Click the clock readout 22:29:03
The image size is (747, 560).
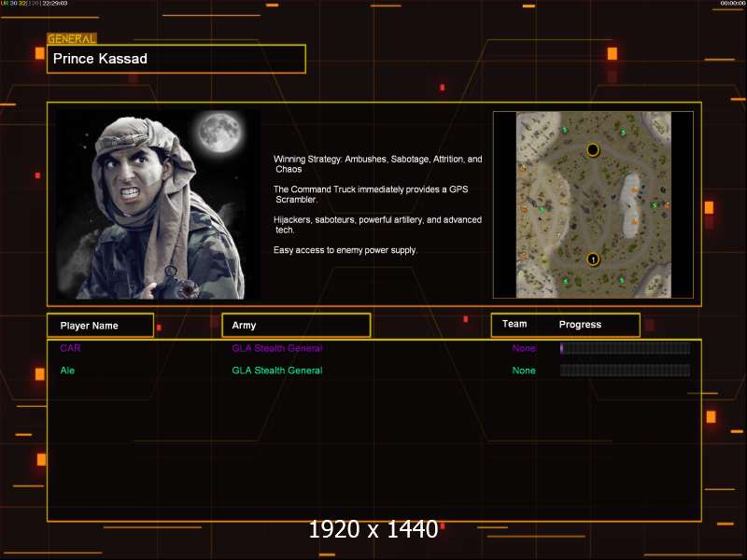(x=55, y=4)
